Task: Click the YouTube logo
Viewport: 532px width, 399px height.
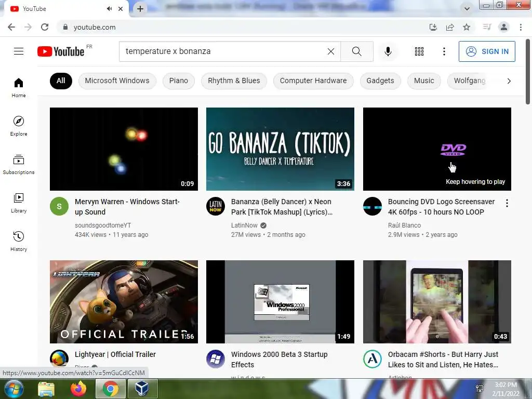Action: coord(61,51)
